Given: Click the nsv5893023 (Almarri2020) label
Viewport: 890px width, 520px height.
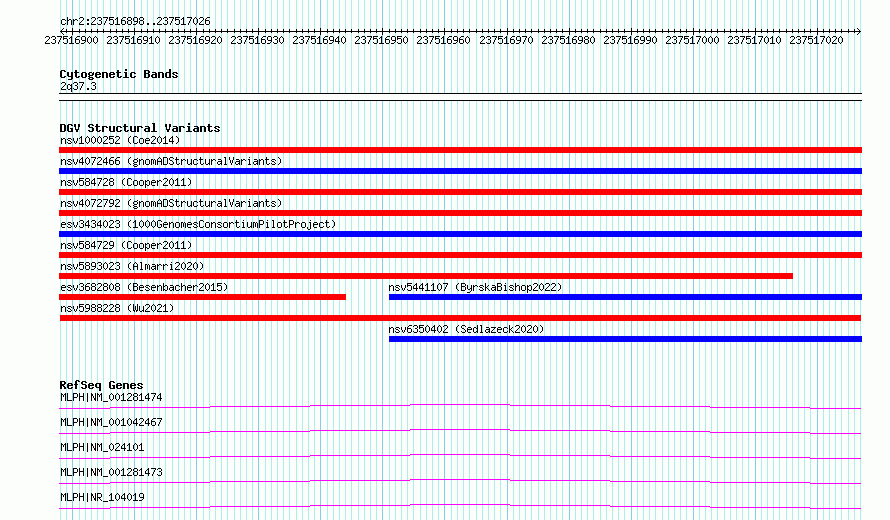Looking at the screenshot, I should coord(132,266).
